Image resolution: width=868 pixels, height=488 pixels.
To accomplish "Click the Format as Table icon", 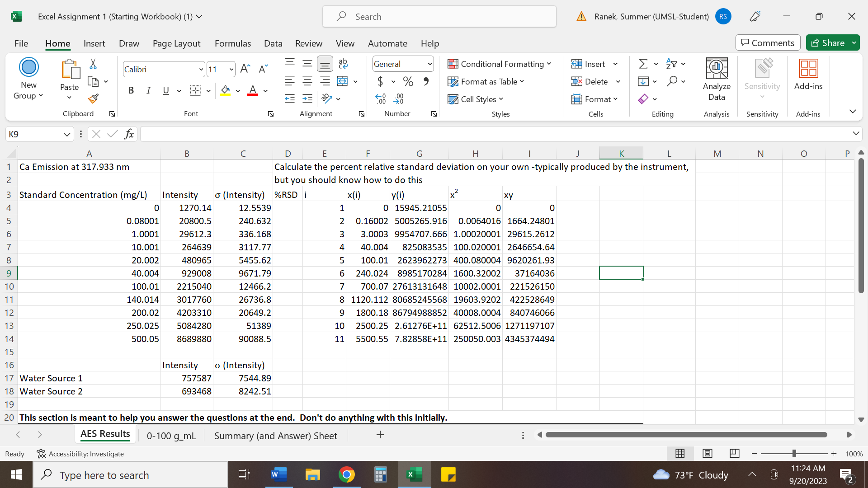I will [x=453, y=82].
